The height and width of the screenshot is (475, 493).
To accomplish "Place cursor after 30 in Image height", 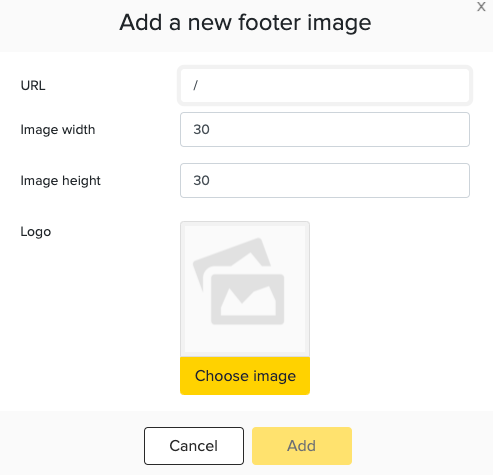I will click(210, 180).
